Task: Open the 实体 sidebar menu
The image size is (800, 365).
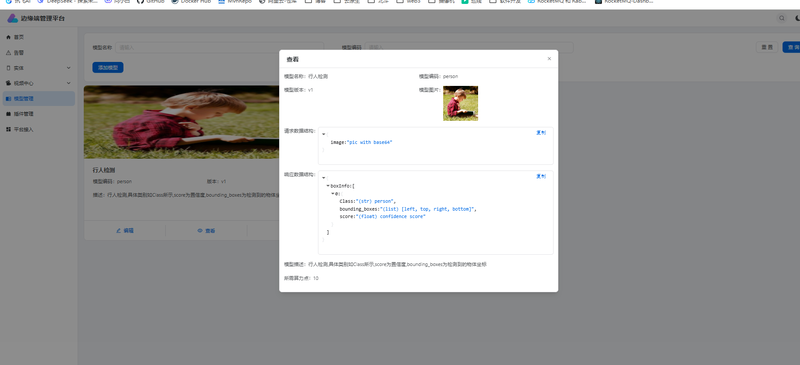Action: (39, 68)
